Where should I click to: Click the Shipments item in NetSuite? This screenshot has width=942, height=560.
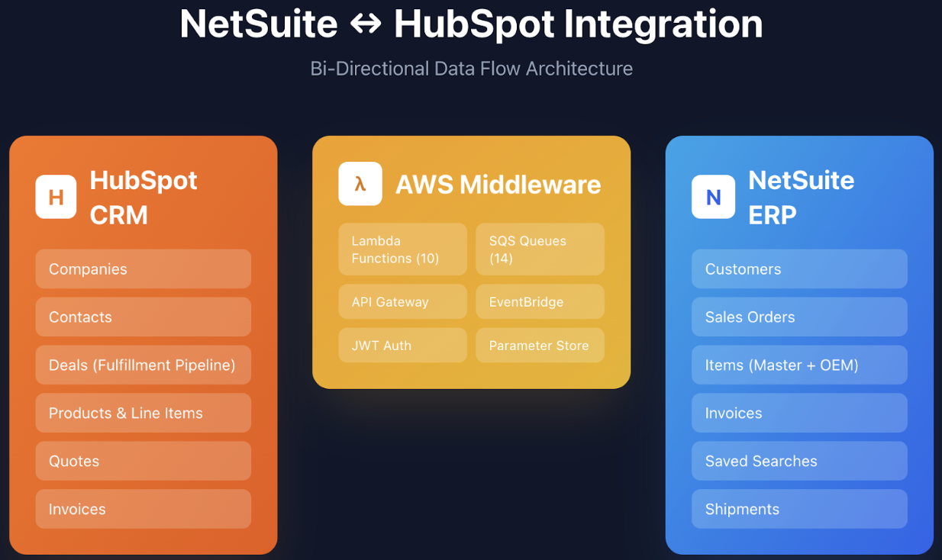click(799, 510)
